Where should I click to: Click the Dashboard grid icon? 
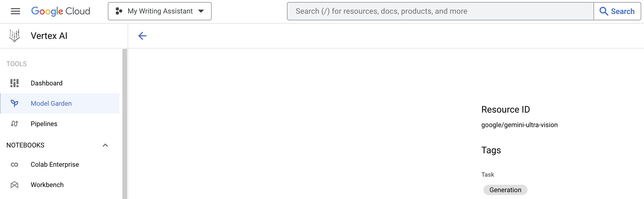[14, 83]
